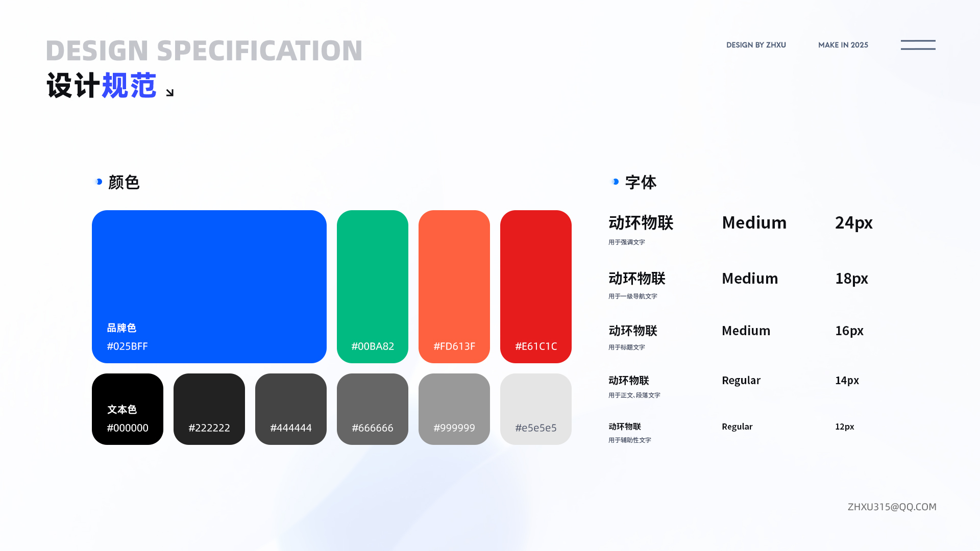Click the blue dot before 颜色
The width and height of the screenshot is (980, 551).
pos(99,182)
